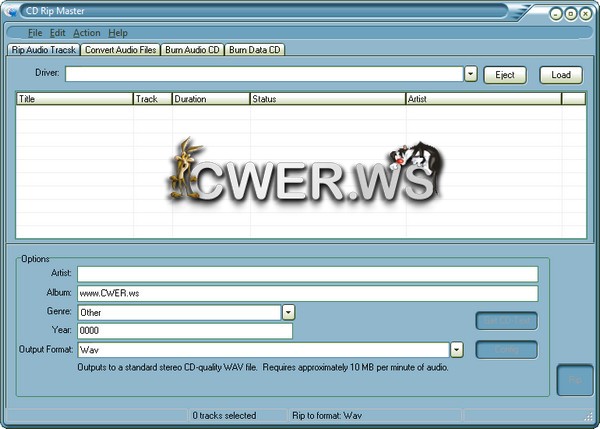This screenshot has height=429, width=600.
Task: Sort by the Artist column header
Action: click(483, 99)
